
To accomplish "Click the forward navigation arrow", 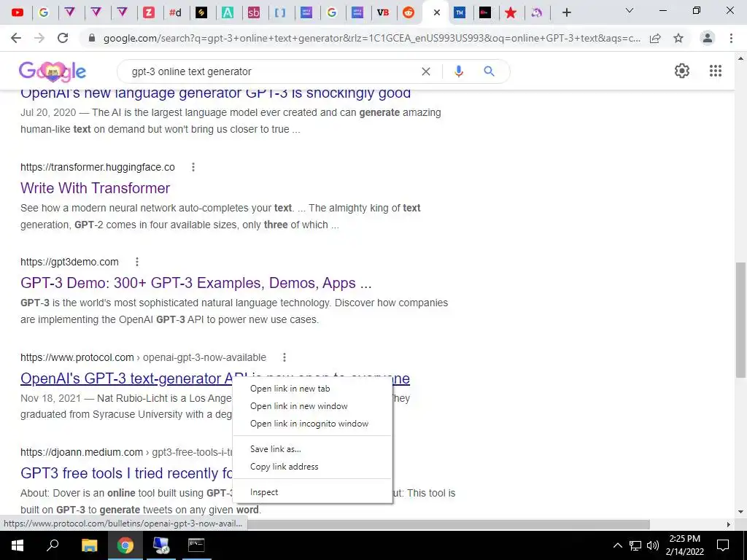I will coord(39,38).
